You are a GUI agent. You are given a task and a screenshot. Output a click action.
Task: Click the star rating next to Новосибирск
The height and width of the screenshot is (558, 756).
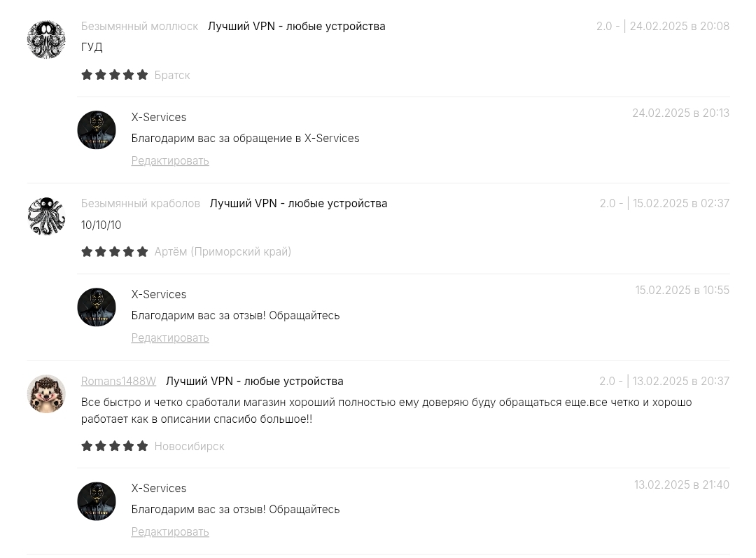point(115,446)
